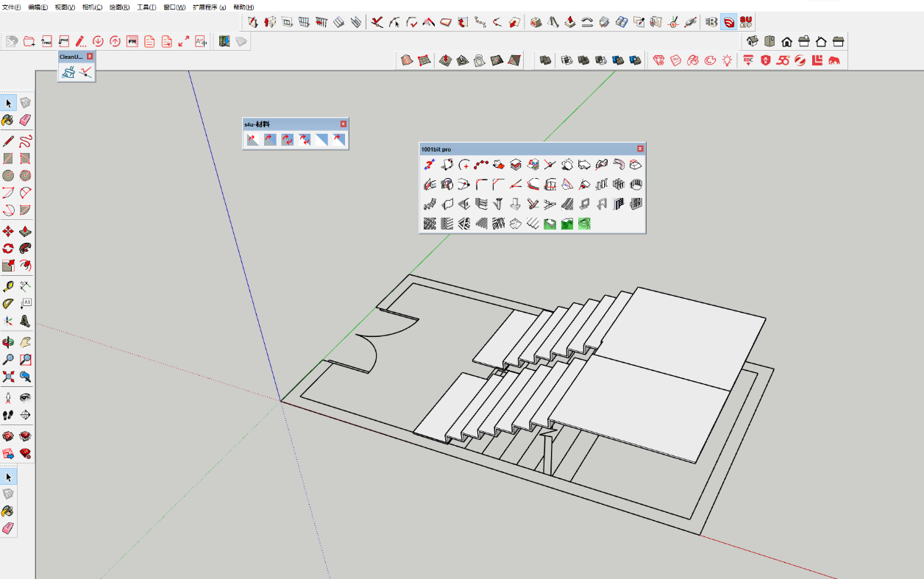Image resolution: width=924 pixels, height=579 pixels.
Task: Open the 编辑(E) menu
Action: point(38,7)
